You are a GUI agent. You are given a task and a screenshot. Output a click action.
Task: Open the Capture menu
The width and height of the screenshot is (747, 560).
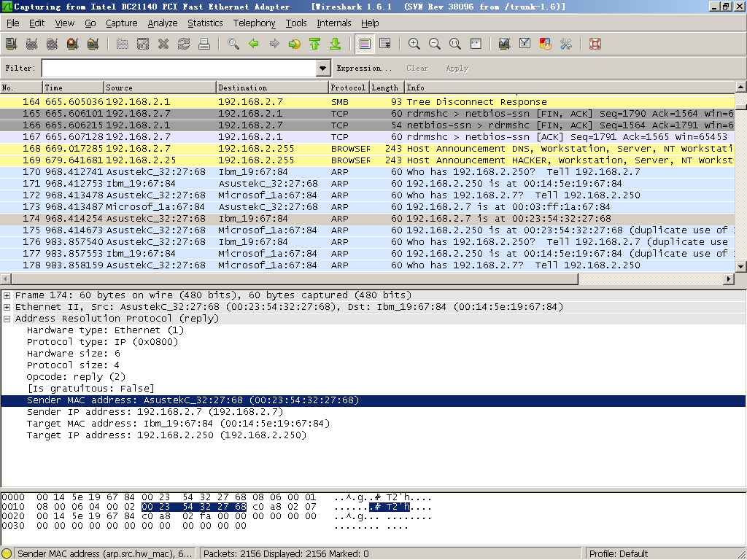pos(122,23)
